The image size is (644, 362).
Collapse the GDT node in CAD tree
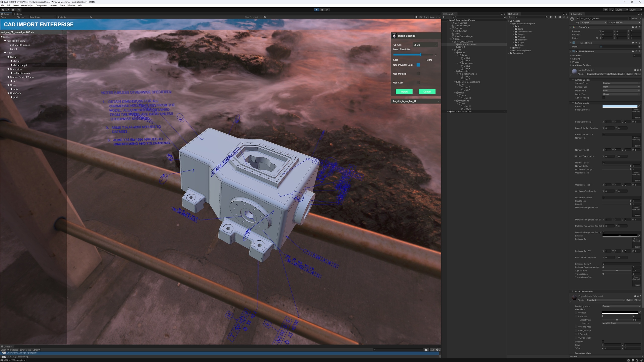tap(5, 53)
